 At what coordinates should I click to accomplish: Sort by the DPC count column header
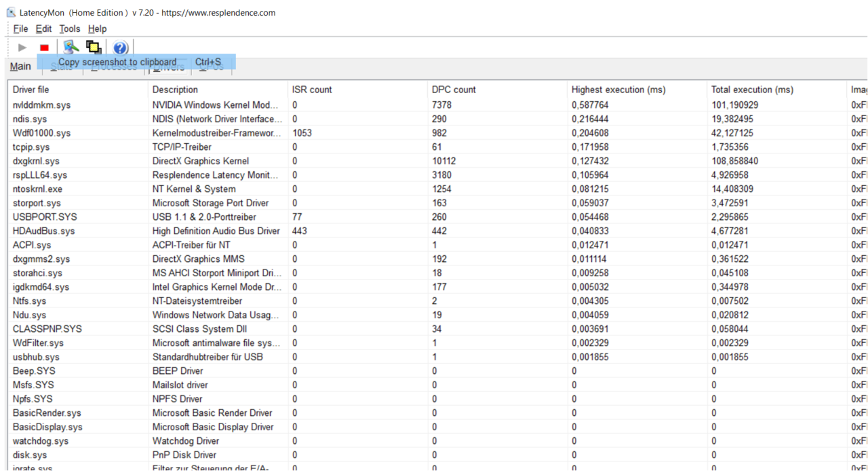pos(497,90)
